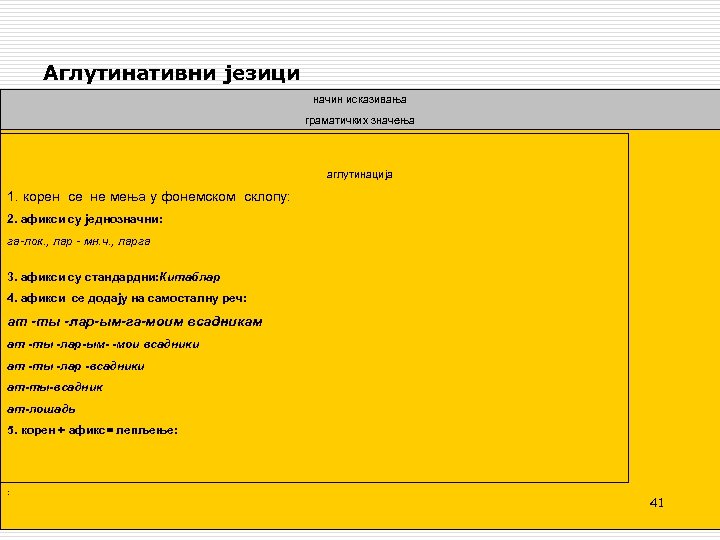Select the example ending мои всадники
The image size is (720, 540).
point(103,344)
